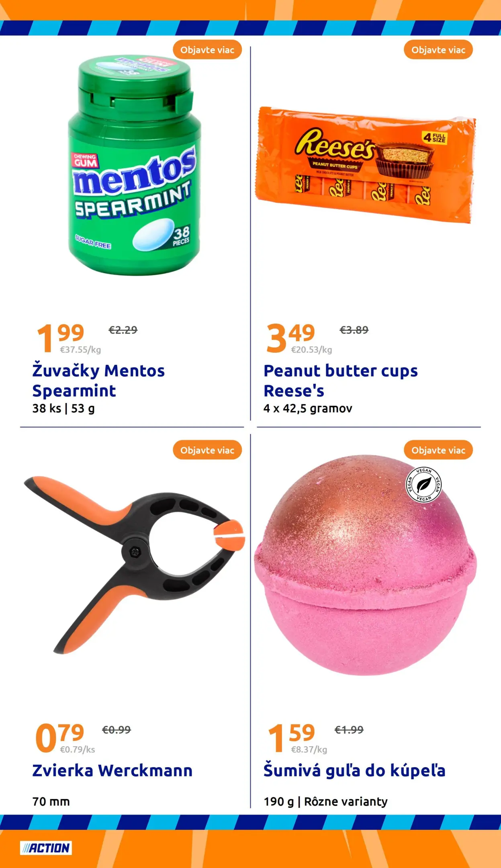The image size is (501, 868).
Task: Click the Vegan badge on bath bomb
Action: (423, 485)
